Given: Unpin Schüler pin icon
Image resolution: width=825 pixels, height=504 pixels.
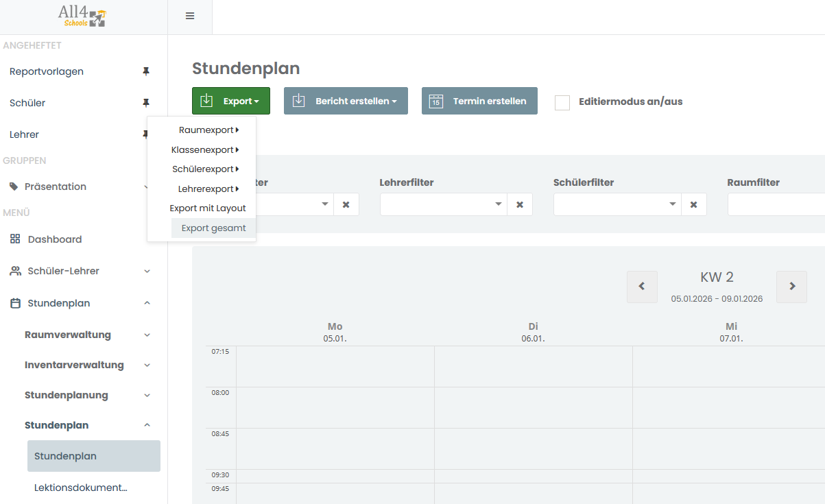Looking at the screenshot, I should click(145, 103).
